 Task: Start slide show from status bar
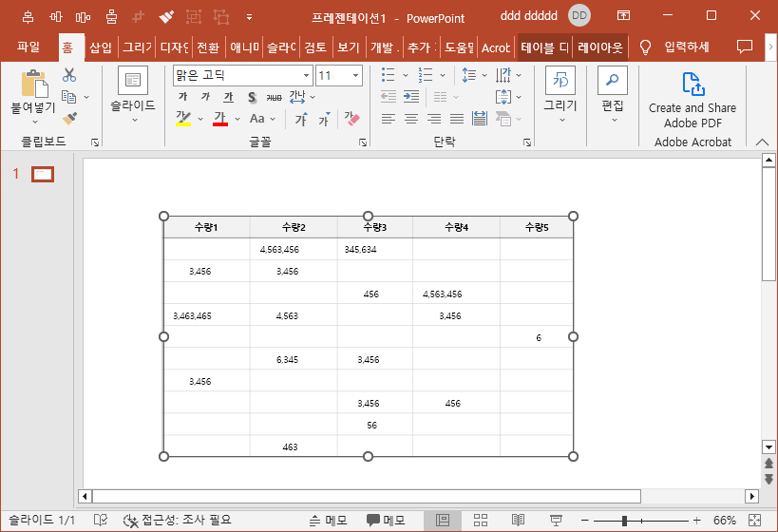pos(556,520)
